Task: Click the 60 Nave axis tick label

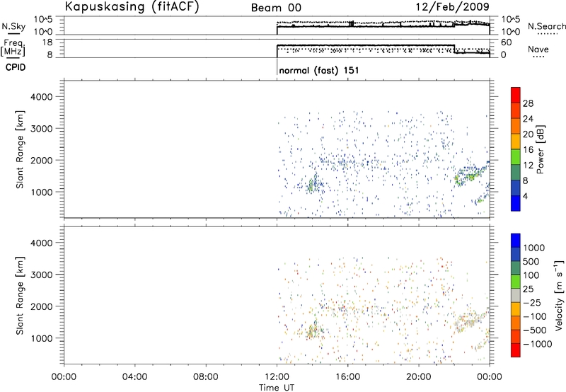Action: (x=507, y=42)
